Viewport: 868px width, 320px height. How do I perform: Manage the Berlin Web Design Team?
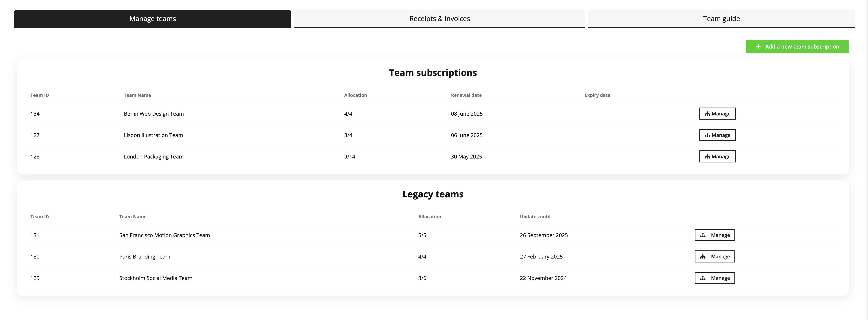click(717, 113)
